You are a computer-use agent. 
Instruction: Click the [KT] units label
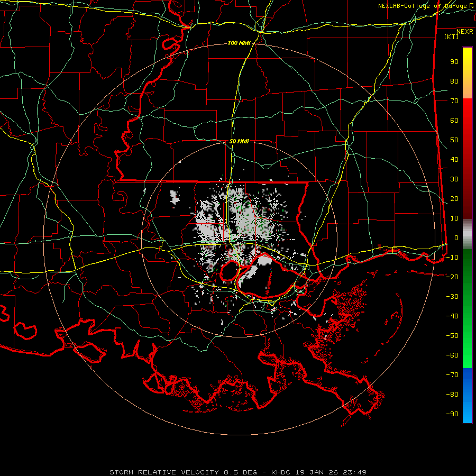[x=451, y=36]
